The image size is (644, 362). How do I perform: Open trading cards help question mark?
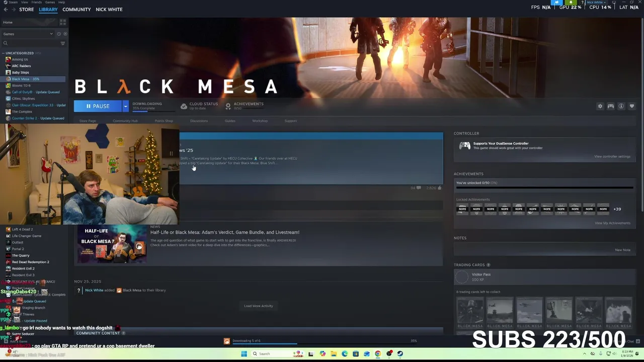click(488, 265)
